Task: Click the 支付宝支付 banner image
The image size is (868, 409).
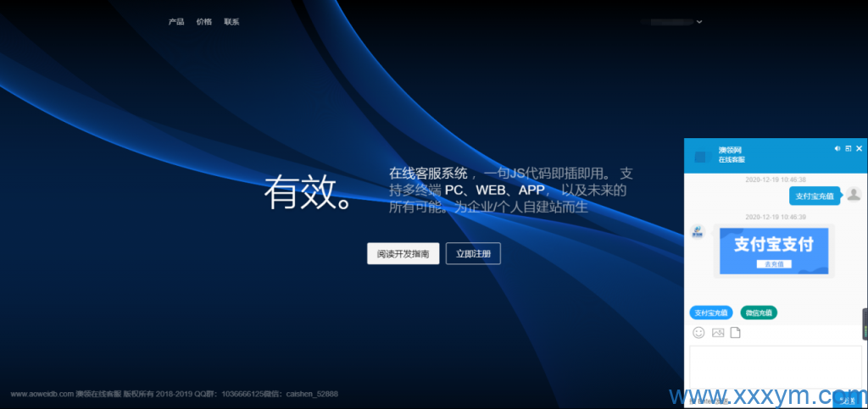Action: pos(773,246)
